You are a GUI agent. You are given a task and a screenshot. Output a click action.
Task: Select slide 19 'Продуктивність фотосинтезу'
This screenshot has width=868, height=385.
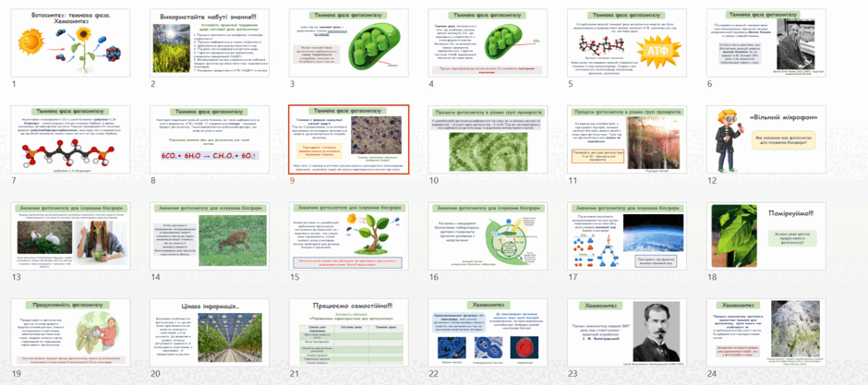pos(70,332)
